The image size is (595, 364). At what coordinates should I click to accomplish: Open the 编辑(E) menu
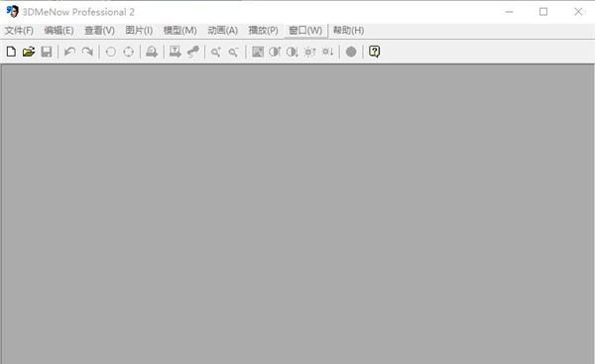(x=59, y=31)
